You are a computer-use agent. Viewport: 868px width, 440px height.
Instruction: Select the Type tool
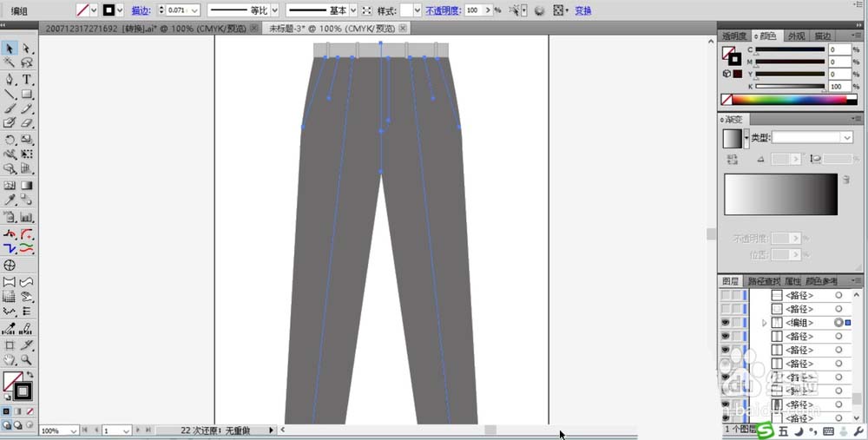click(27, 80)
